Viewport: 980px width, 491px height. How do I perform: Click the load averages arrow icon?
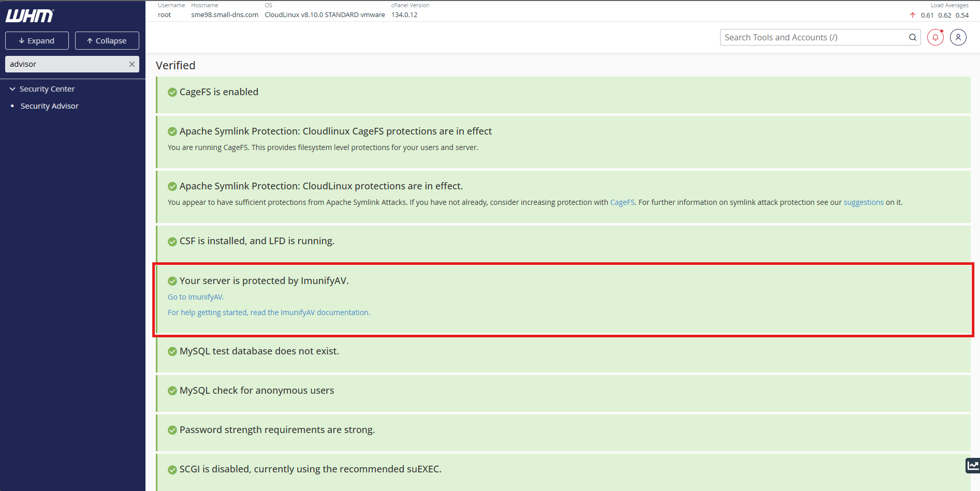coord(912,15)
